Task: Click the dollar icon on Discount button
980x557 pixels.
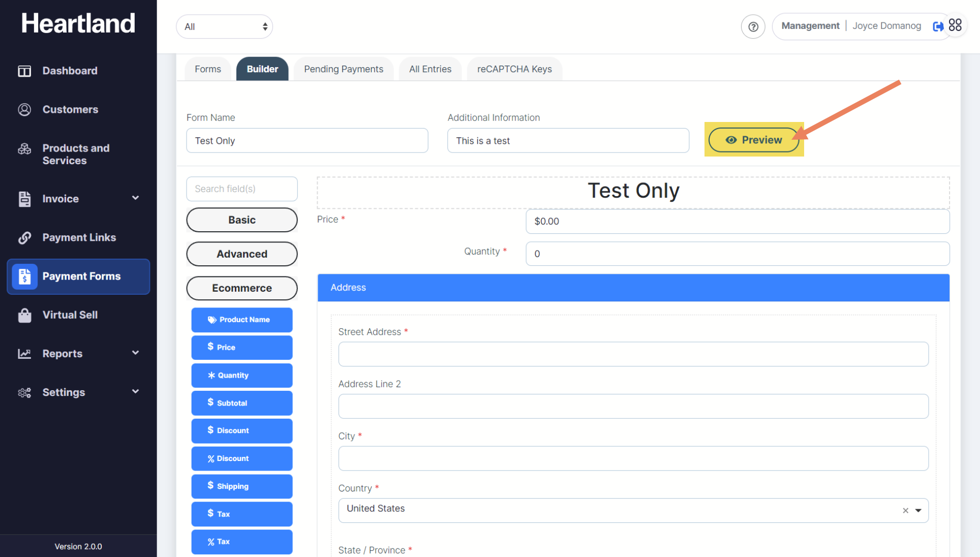Action: coord(210,430)
